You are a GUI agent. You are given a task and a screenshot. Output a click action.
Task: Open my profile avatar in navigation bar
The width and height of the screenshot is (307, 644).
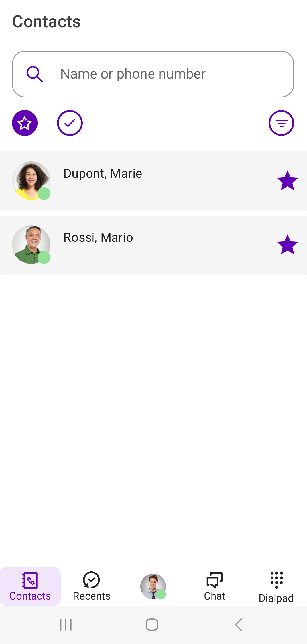(x=153, y=586)
